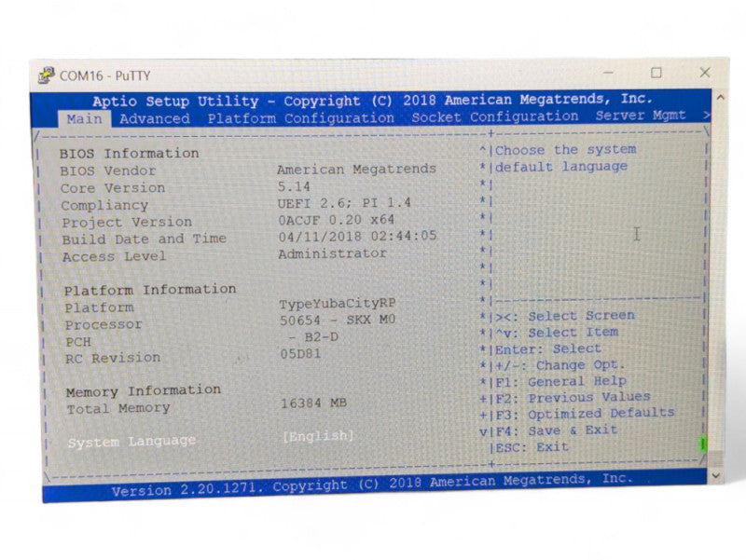The width and height of the screenshot is (746, 560).
Task: Click the > arrow after Server Mgmt
Action: pyautogui.click(x=706, y=115)
